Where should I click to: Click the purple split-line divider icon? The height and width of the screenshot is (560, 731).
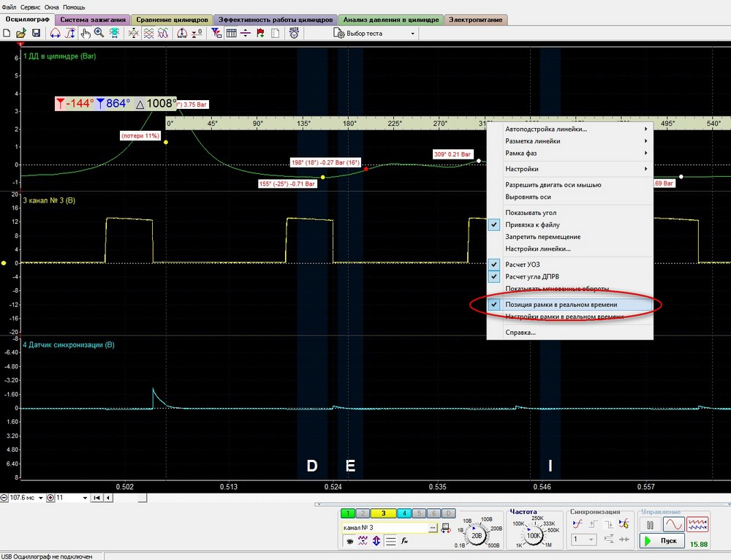click(245, 33)
